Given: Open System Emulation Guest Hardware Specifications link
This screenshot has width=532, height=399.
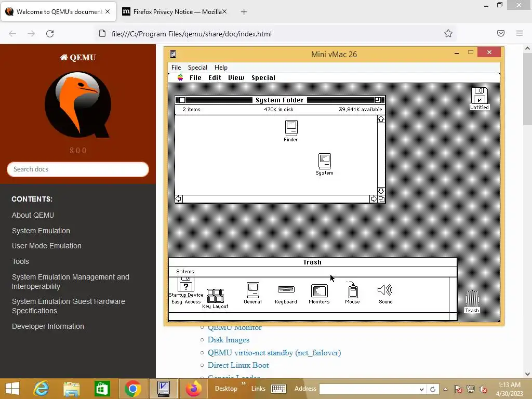Looking at the screenshot, I should point(69,306).
